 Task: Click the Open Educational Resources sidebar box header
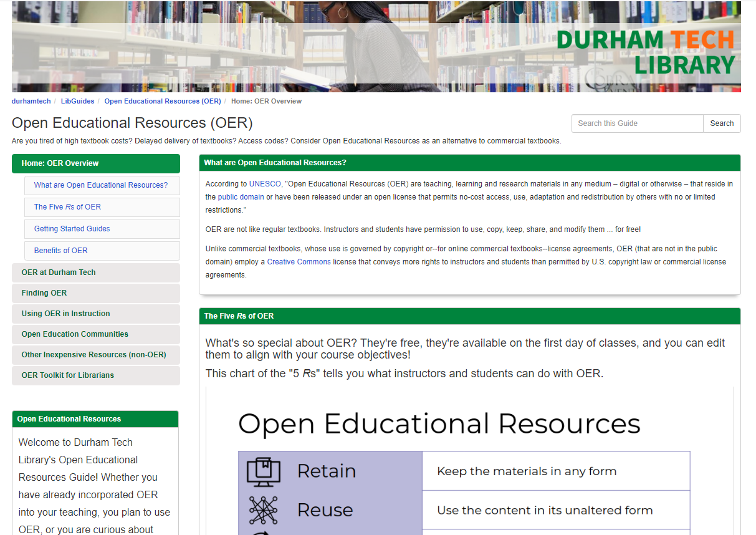coord(95,419)
